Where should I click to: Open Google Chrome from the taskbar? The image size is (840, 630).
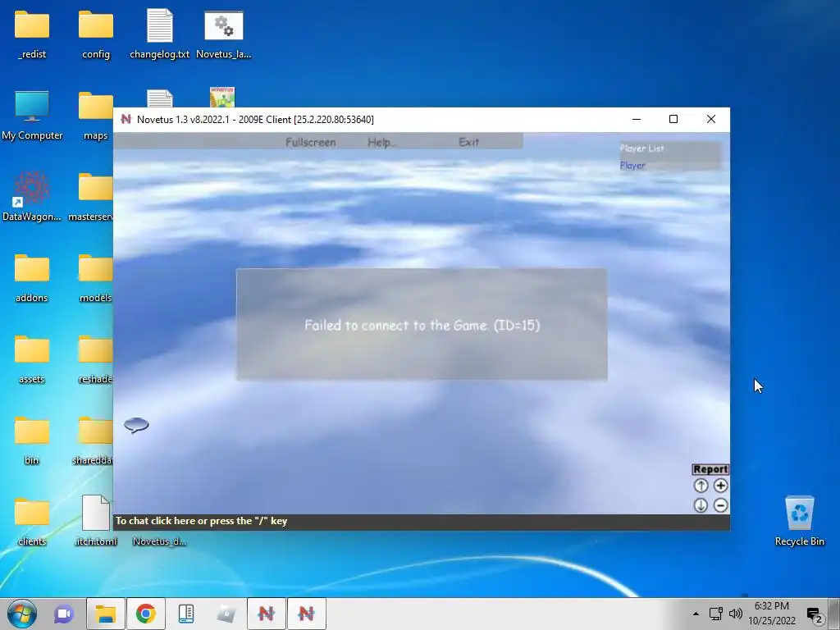coord(146,614)
